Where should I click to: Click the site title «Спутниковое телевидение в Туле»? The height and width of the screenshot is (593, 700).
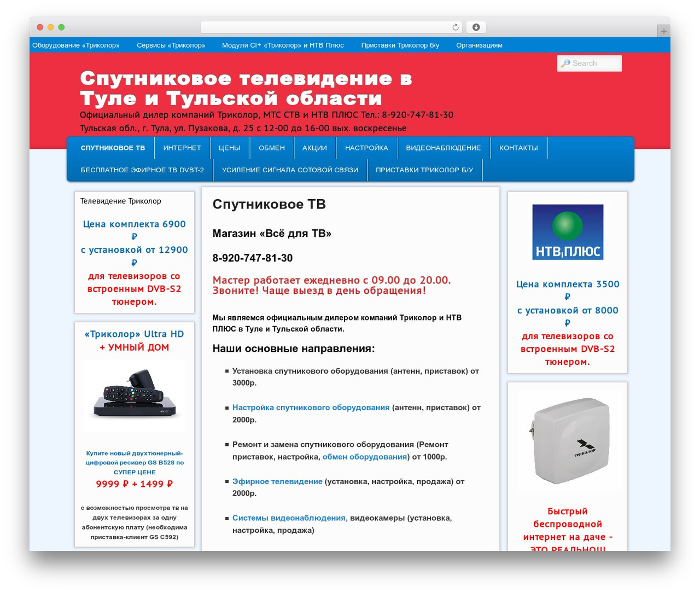coord(246,88)
